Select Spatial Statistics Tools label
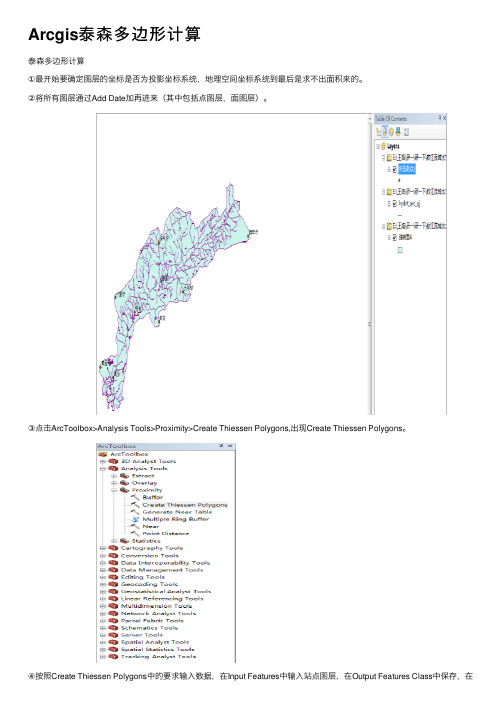The width and height of the screenshot is (504, 713). [x=157, y=649]
